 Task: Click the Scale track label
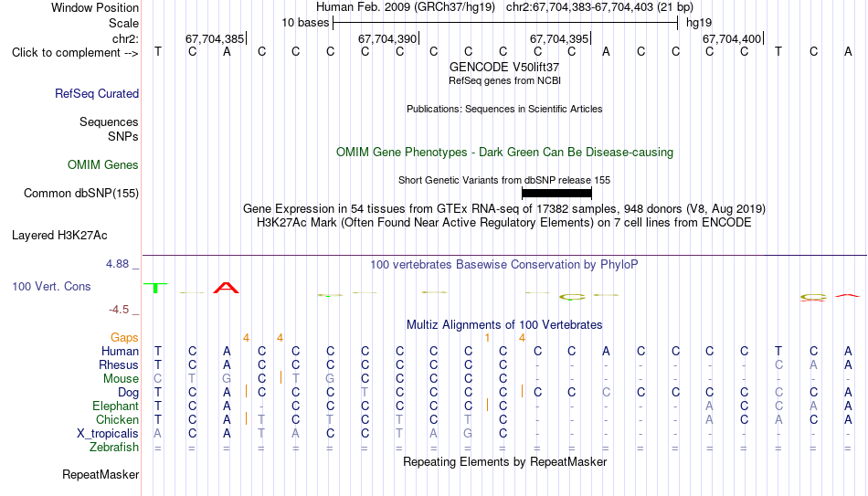pyautogui.click(x=123, y=23)
